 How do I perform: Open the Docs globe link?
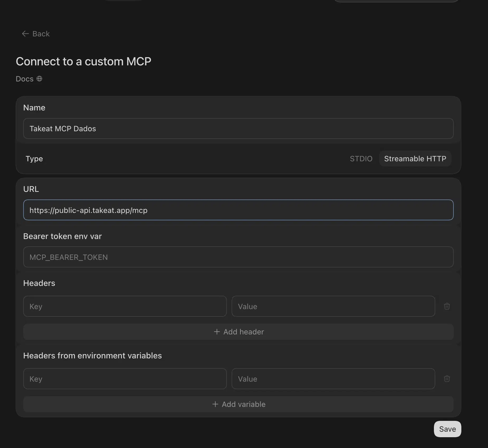click(x=29, y=79)
